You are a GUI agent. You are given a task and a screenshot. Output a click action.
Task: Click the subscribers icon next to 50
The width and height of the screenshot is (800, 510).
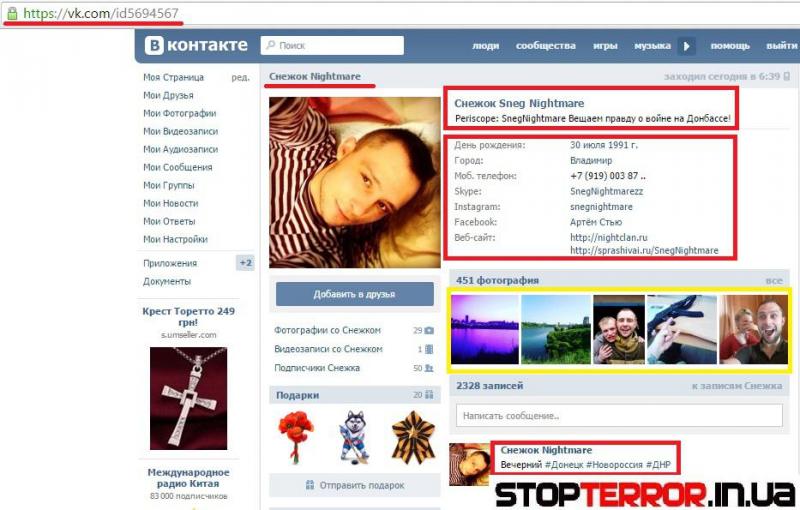(x=429, y=368)
